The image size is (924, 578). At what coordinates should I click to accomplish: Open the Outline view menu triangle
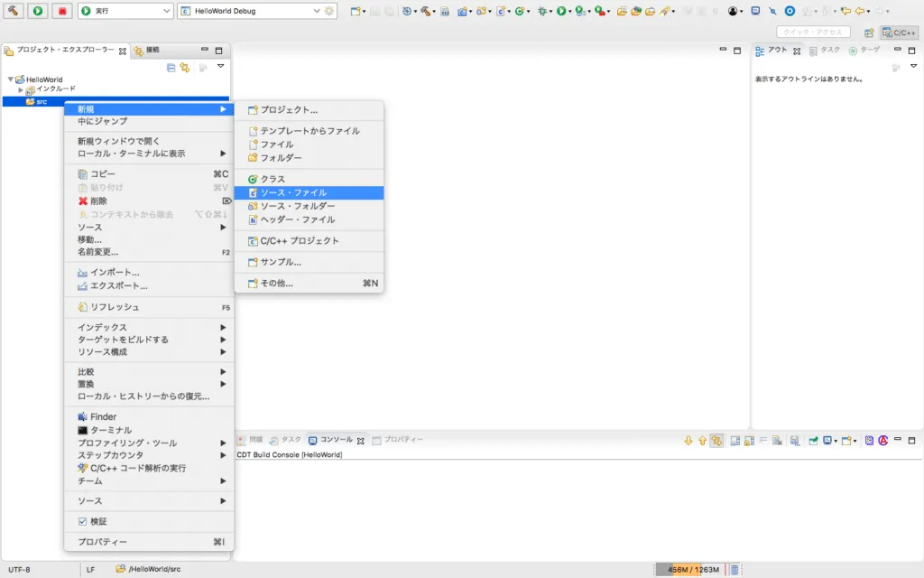click(913, 66)
